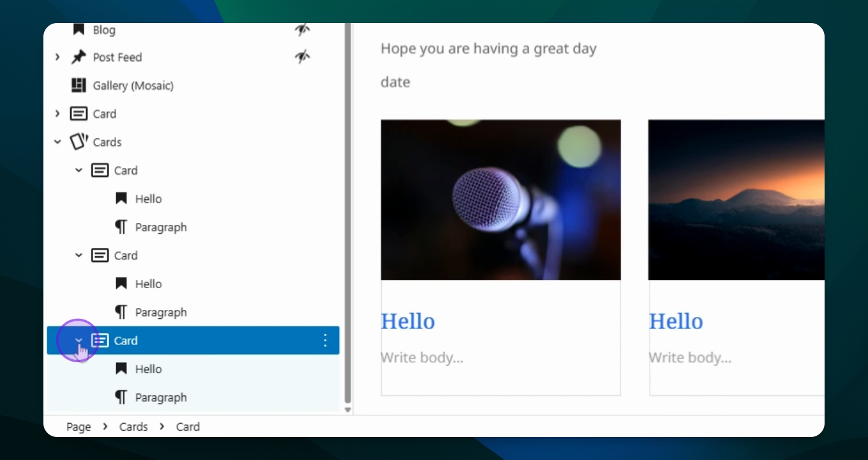Toggle visibility of the Blog block

pyautogui.click(x=302, y=29)
